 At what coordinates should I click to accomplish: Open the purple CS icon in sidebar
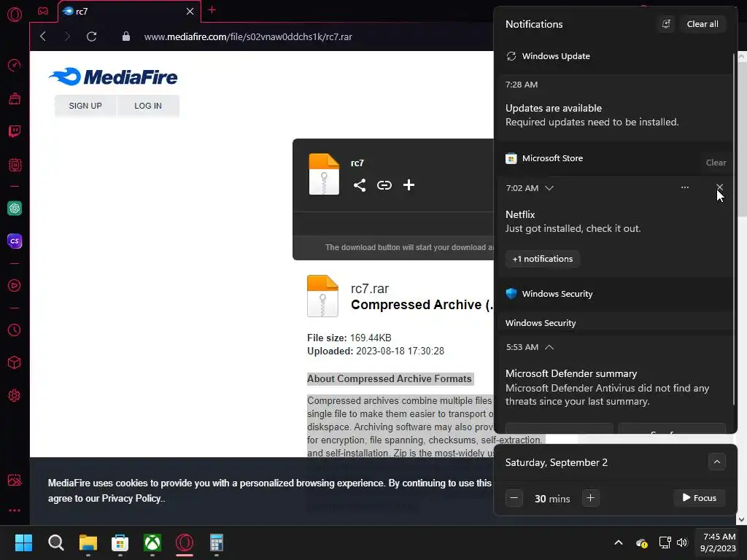pos(15,241)
